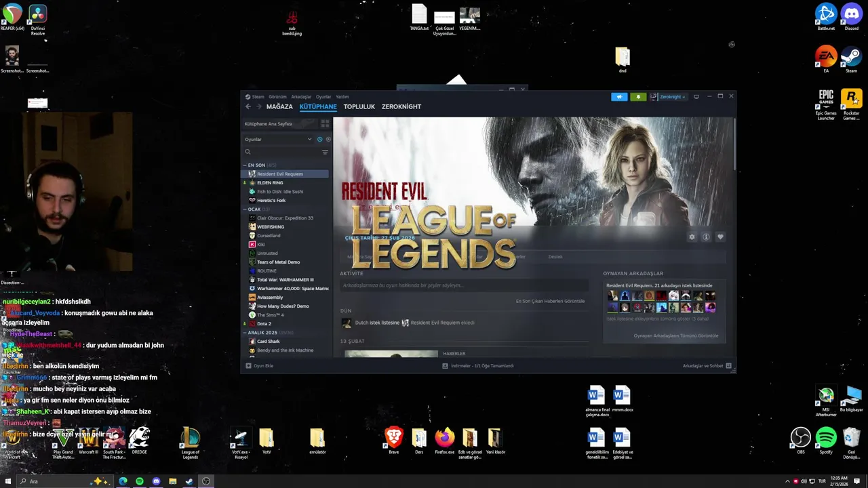The image size is (868, 488).
Task: Launch OBS from the desktop
Action: click(x=801, y=441)
